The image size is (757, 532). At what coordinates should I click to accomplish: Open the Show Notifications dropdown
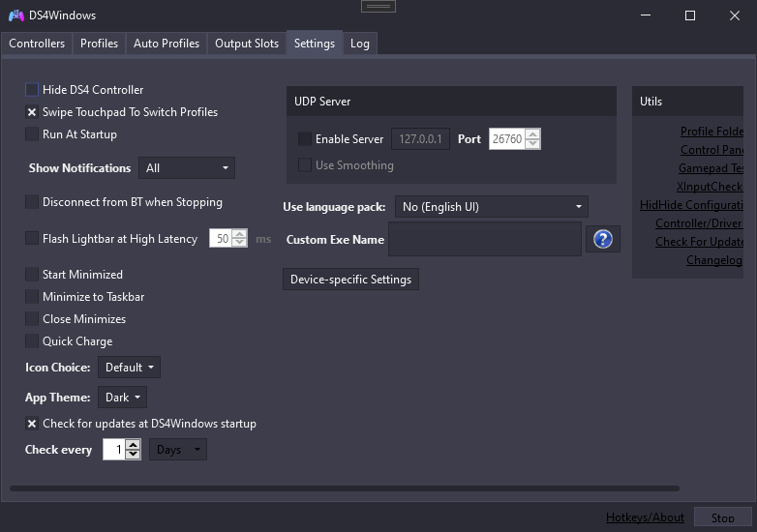click(187, 168)
